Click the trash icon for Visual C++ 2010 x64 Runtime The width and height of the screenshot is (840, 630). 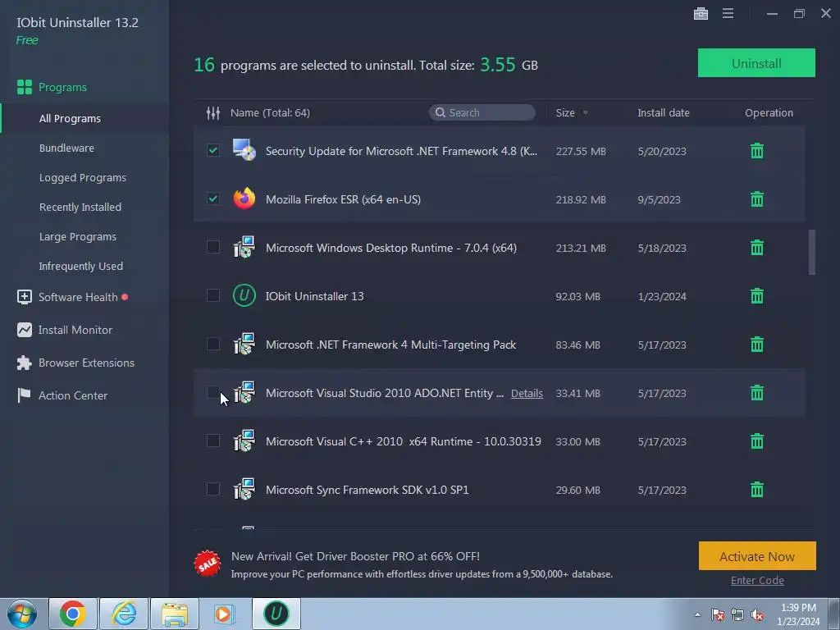pyautogui.click(x=756, y=441)
